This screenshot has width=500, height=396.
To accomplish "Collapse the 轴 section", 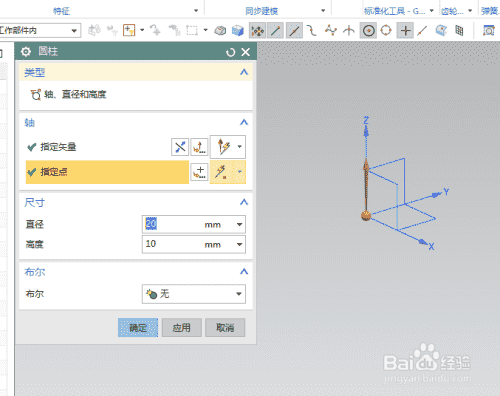I will 244,122.
